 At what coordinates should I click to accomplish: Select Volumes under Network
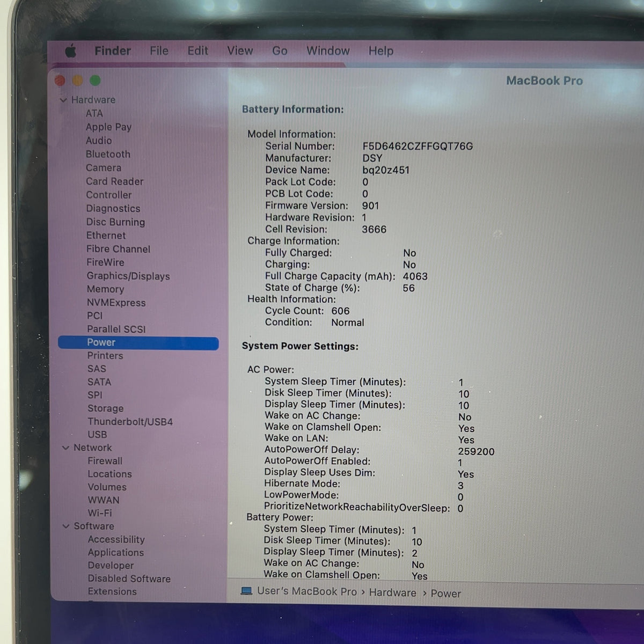(107, 487)
